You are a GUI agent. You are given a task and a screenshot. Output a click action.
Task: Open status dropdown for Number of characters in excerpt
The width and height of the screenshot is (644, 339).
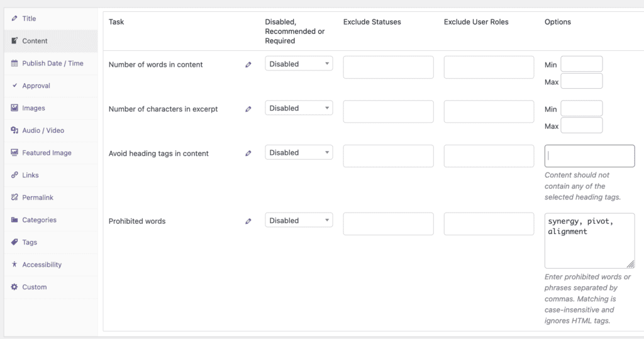pyautogui.click(x=299, y=108)
